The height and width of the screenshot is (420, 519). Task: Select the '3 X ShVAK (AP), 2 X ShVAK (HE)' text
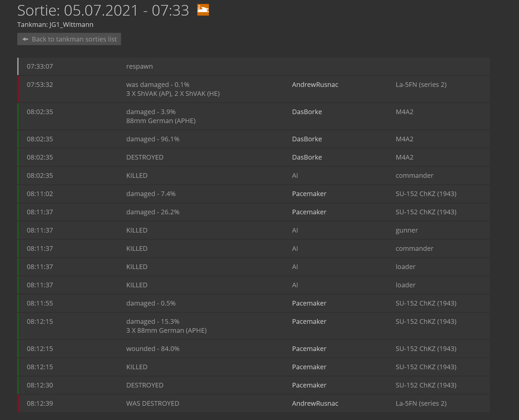(x=173, y=94)
